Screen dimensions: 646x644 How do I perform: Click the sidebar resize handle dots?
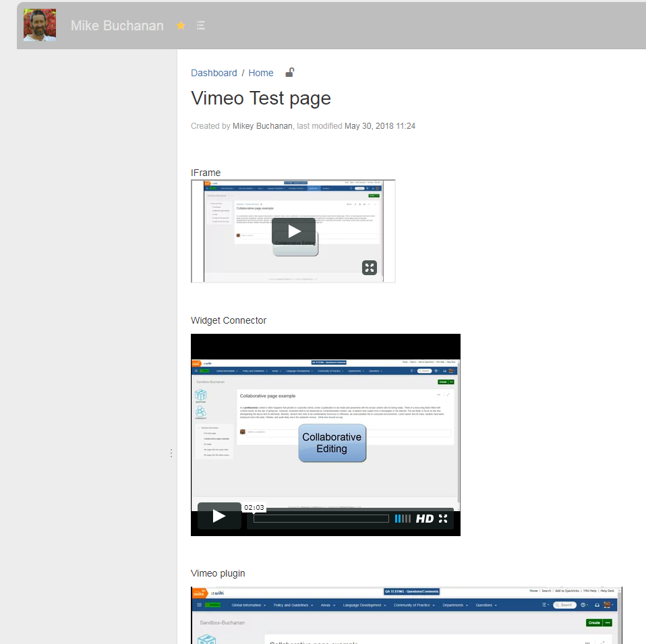[x=171, y=453]
